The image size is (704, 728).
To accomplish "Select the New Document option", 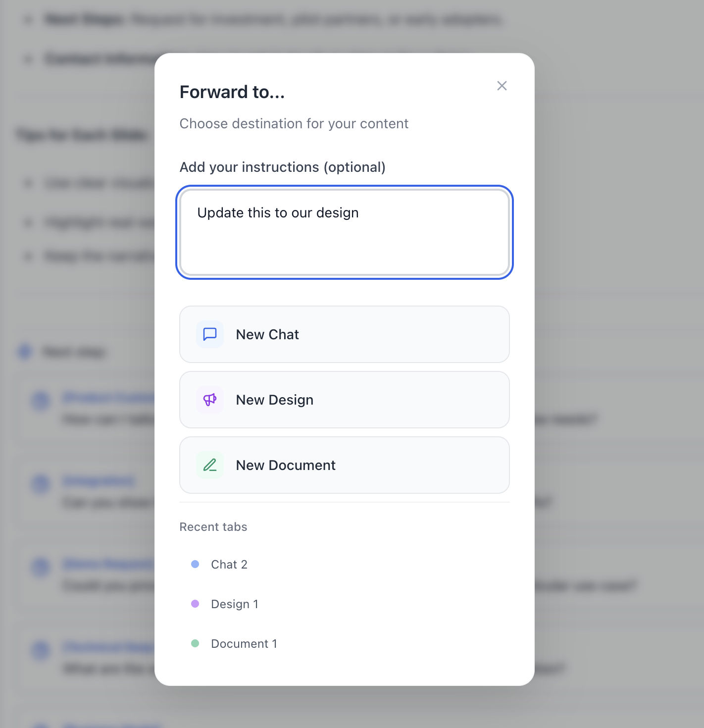I will (x=345, y=465).
